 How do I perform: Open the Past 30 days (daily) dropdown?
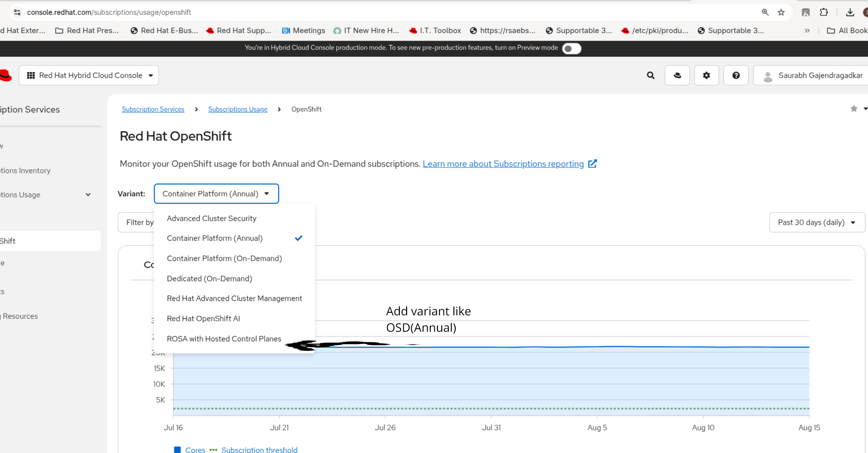tap(817, 222)
